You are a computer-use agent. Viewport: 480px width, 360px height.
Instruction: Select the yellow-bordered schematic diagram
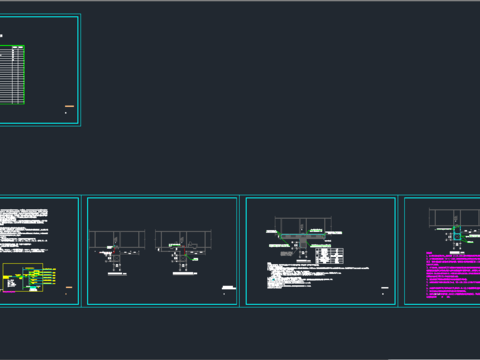pos(23,277)
